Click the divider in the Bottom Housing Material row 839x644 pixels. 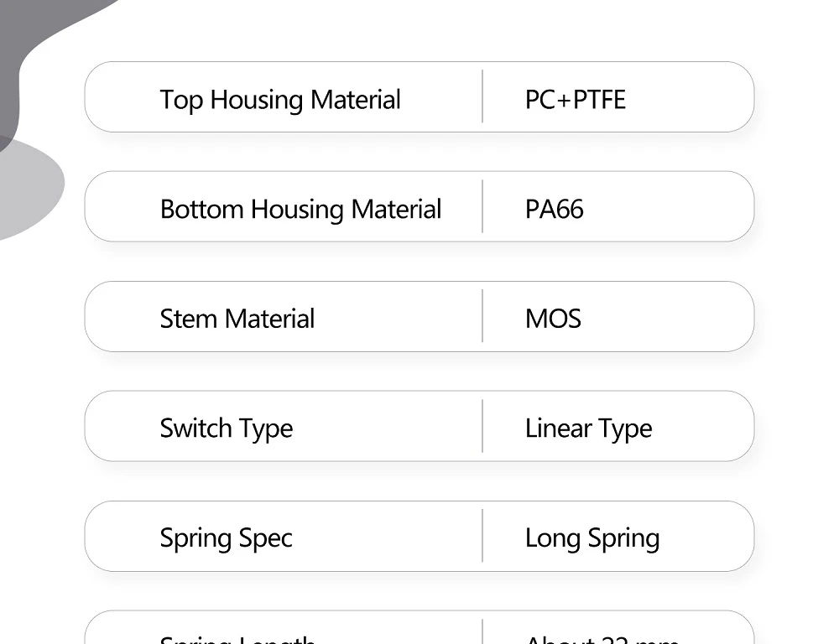point(482,206)
